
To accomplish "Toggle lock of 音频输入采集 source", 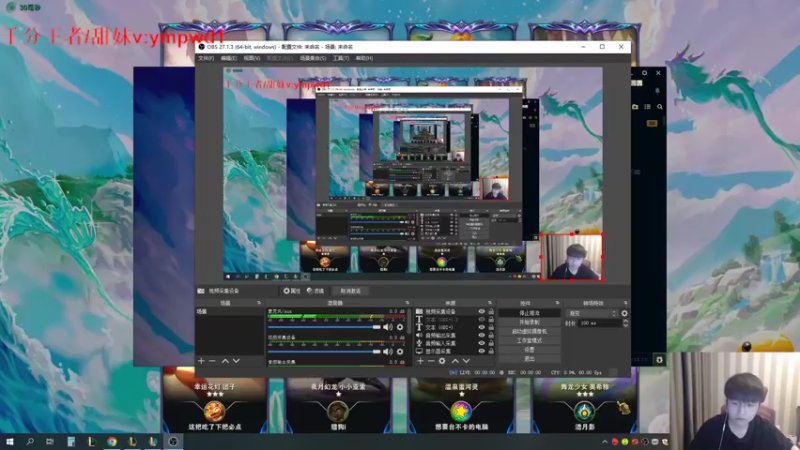I will click(491, 343).
